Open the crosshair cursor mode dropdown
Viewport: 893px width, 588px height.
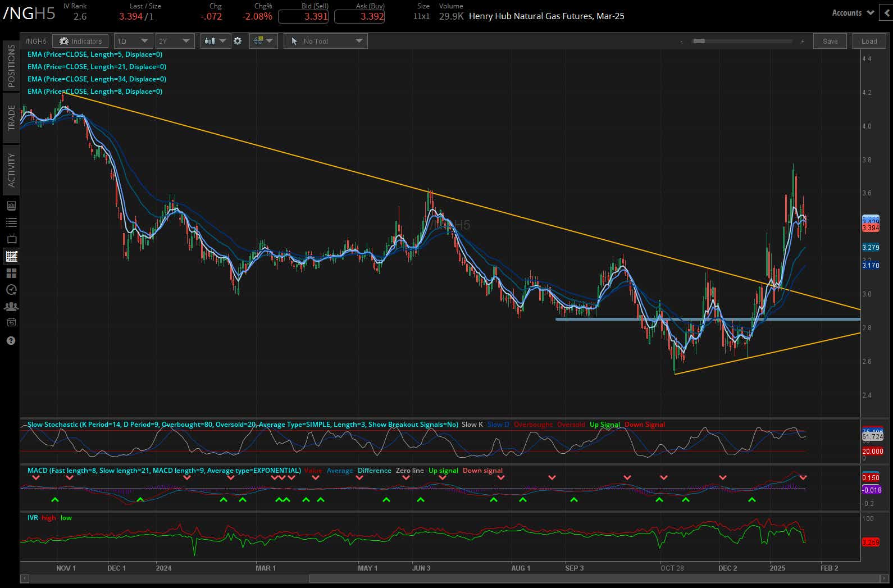pos(263,41)
